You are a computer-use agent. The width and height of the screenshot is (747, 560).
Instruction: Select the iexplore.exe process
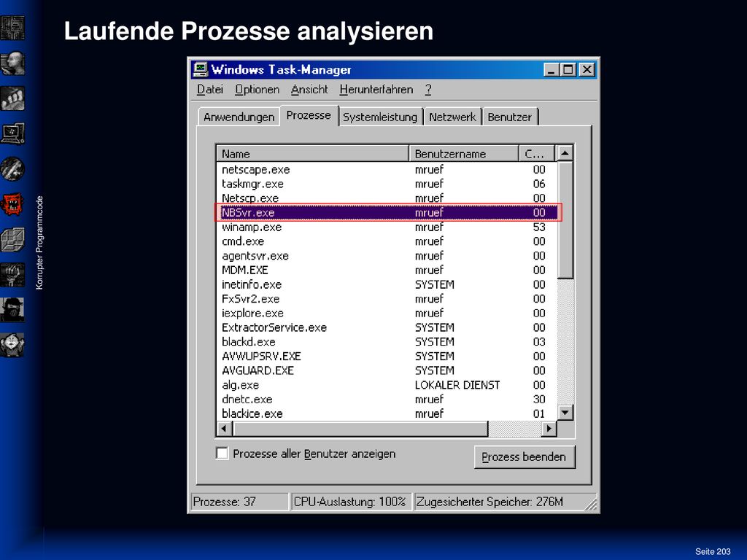tap(387, 313)
